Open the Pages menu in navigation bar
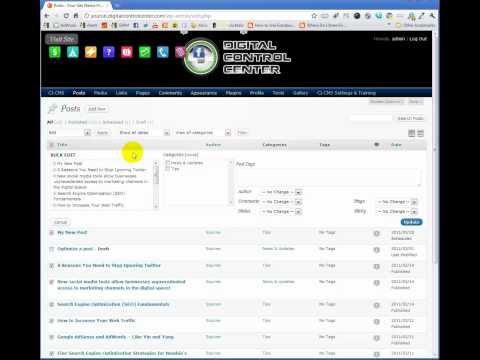This screenshot has width=480, height=360. tap(143, 93)
